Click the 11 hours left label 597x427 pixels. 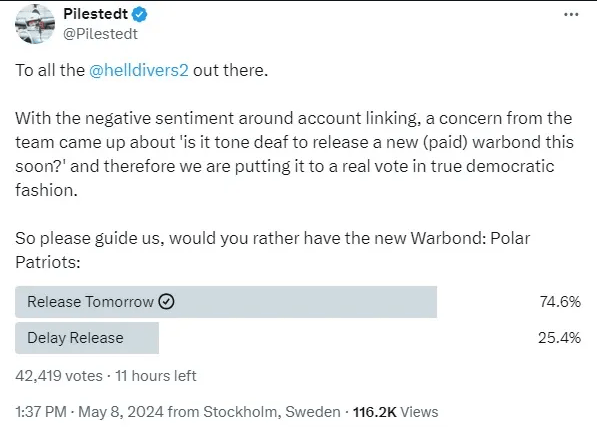[x=156, y=376]
